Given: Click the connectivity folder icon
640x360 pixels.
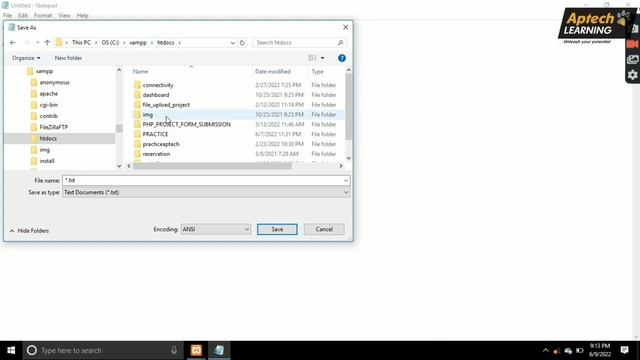Looking at the screenshot, I should click(137, 85).
